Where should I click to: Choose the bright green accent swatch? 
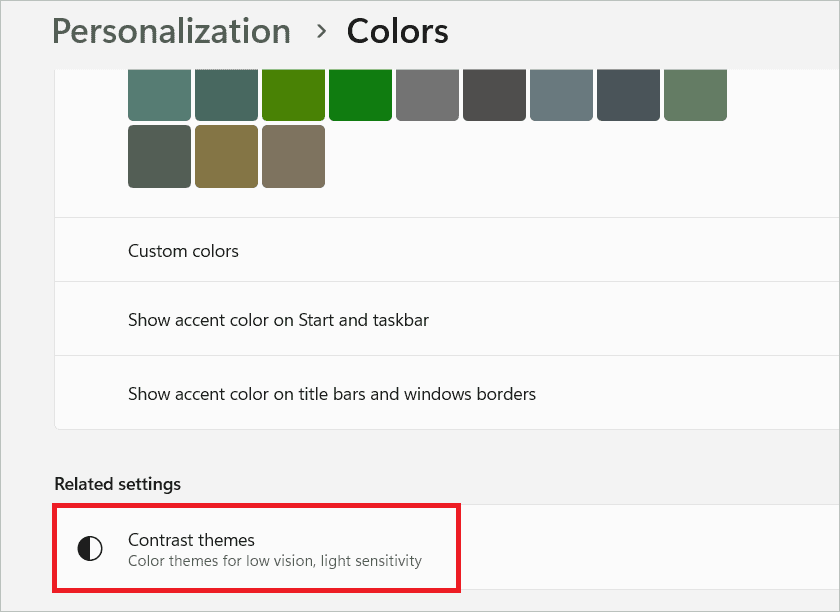[361, 95]
